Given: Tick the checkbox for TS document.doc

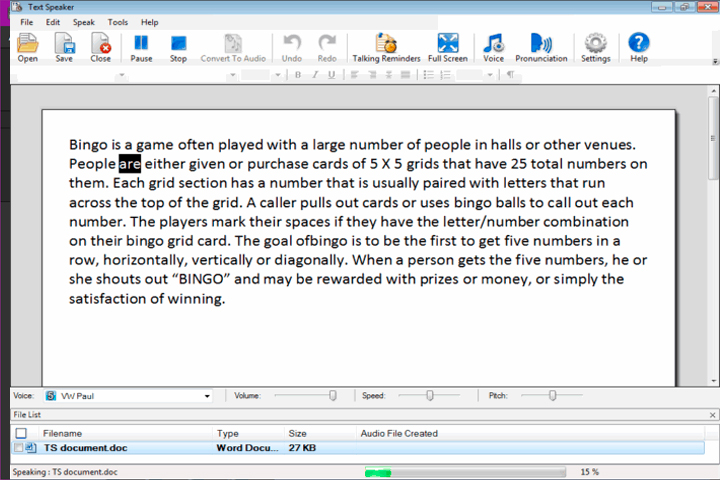Looking at the screenshot, I should (x=18, y=447).
